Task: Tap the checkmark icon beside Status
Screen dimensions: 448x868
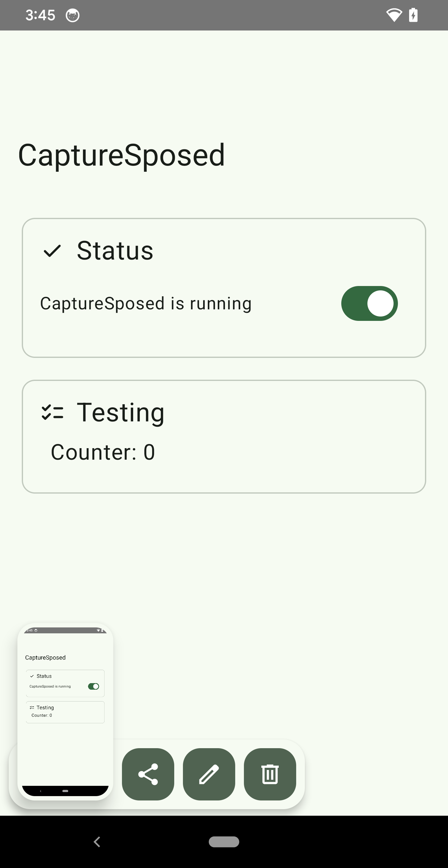Action: pos(52,251)
